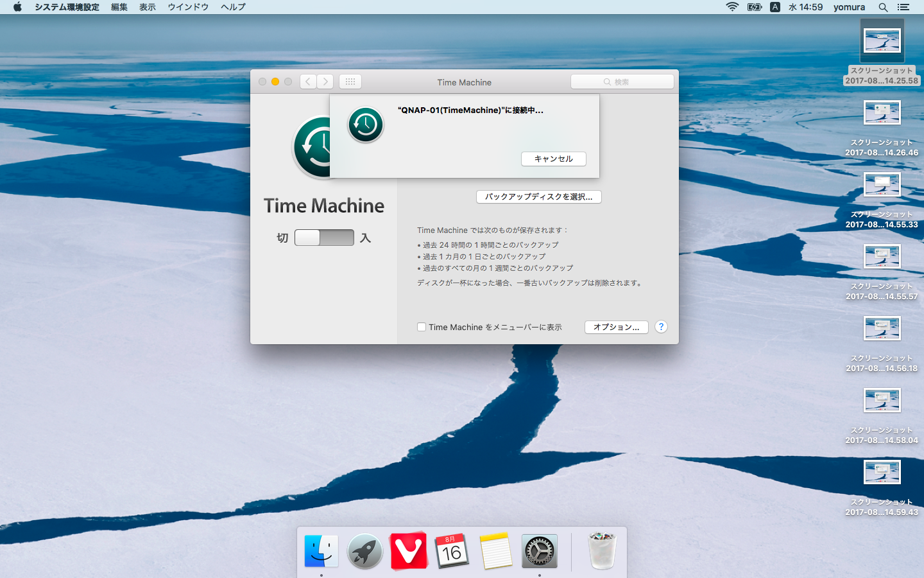Check Time Machine をメニューバーに表示 checkbox

click(422, 327)
